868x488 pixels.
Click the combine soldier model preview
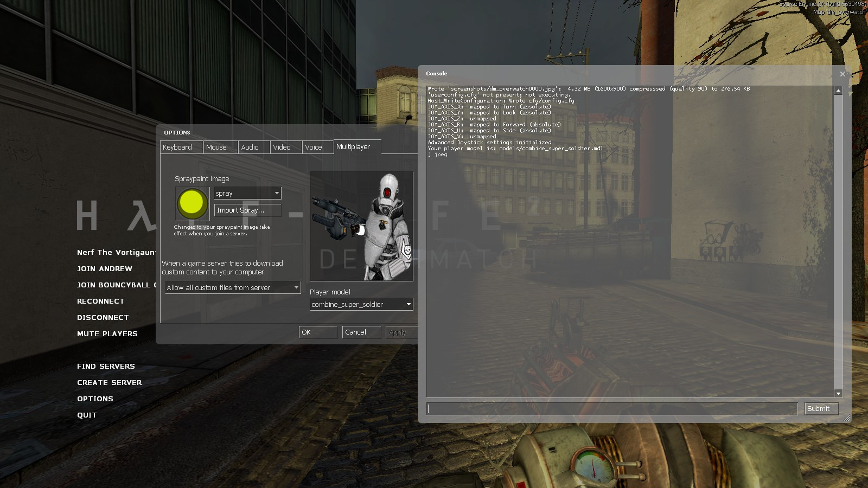pyautogui.click(x=361, y=226)
